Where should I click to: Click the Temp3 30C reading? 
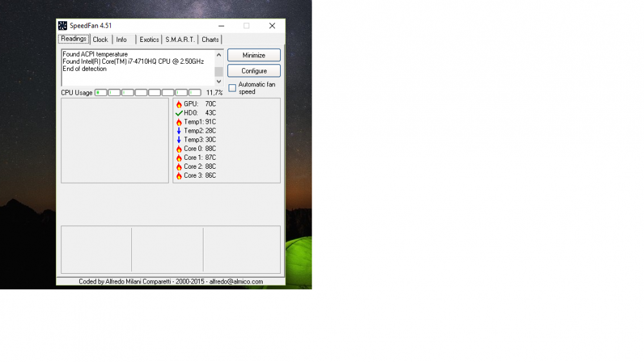click(x=200, y=140)
